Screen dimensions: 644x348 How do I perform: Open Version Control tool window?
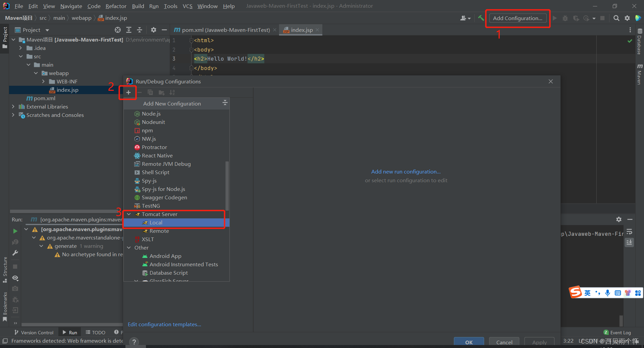click(x=34, y=332)
